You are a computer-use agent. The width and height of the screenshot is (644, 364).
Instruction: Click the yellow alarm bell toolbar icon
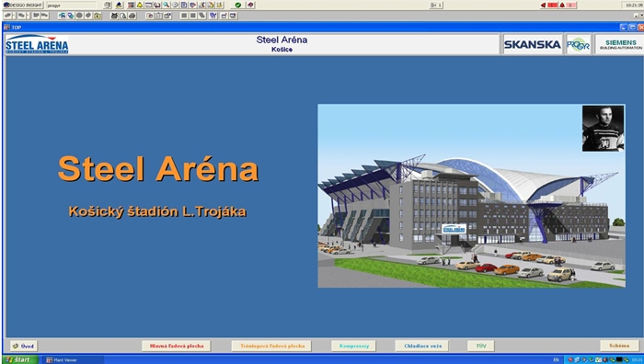pyautogui.click(x=140, y=5)
